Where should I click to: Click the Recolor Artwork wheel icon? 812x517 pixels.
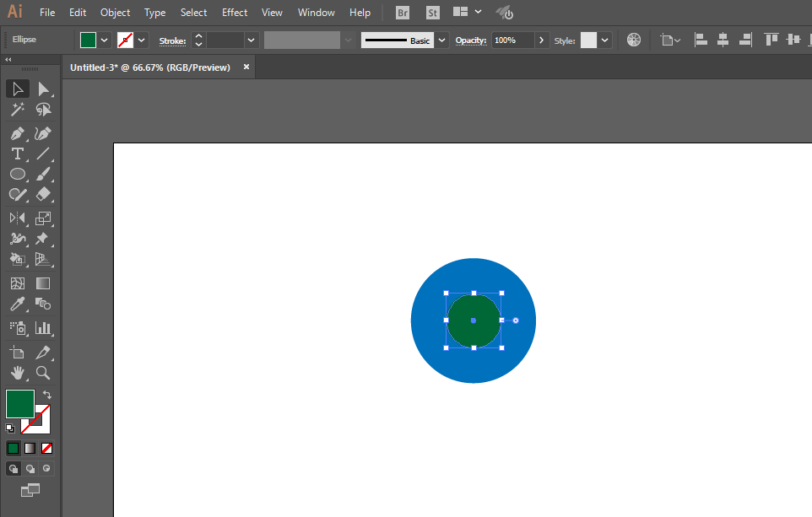pyautogui.click(x=634, y=40)
